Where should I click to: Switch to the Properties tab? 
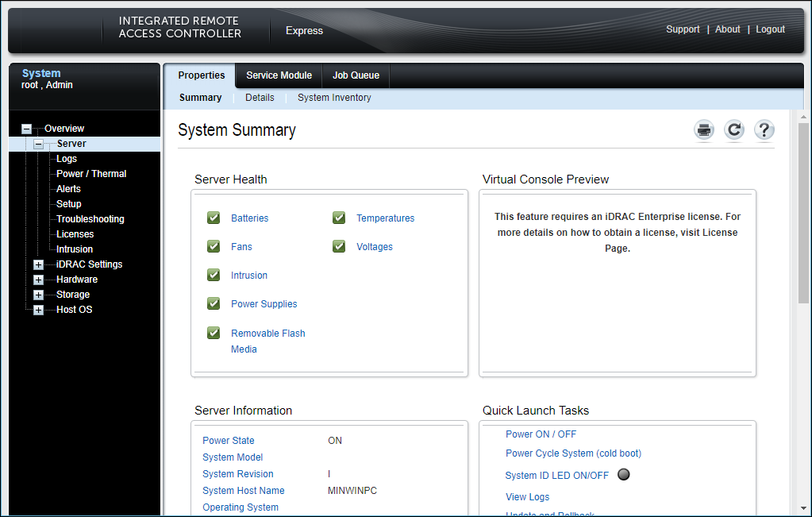[x=202, y=75]
